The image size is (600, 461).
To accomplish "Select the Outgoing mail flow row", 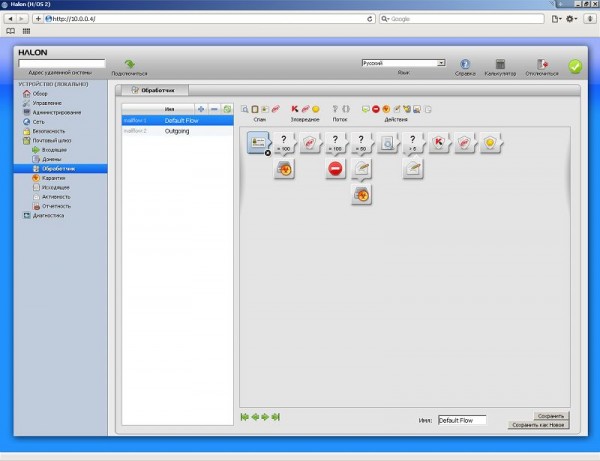I will coord(178,130).
